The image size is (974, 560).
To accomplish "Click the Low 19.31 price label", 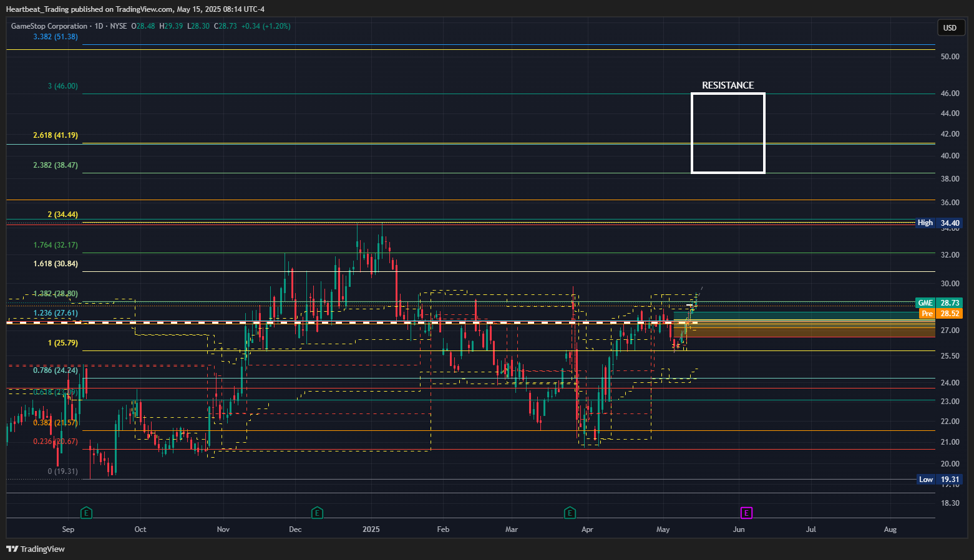I will pos(940,480).
